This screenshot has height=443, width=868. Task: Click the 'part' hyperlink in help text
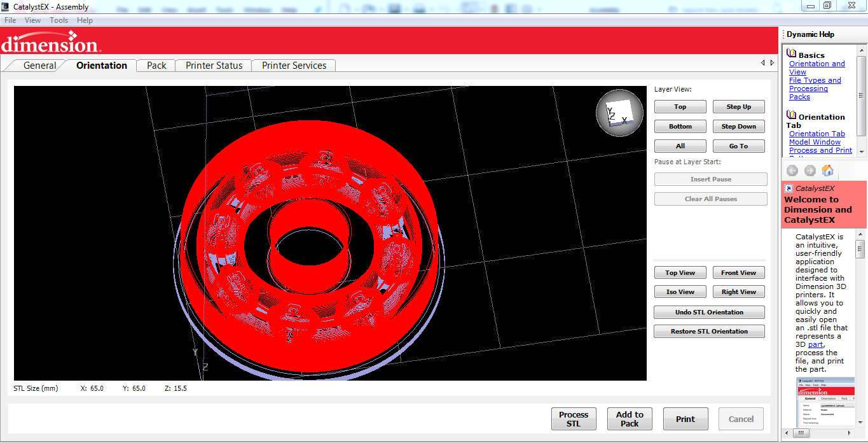tap(815, 344)
